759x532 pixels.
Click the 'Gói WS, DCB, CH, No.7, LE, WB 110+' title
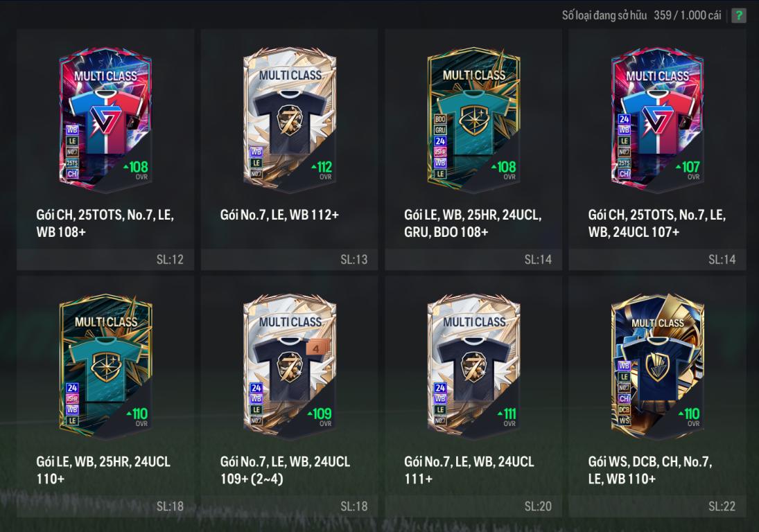tap(649, 470)
